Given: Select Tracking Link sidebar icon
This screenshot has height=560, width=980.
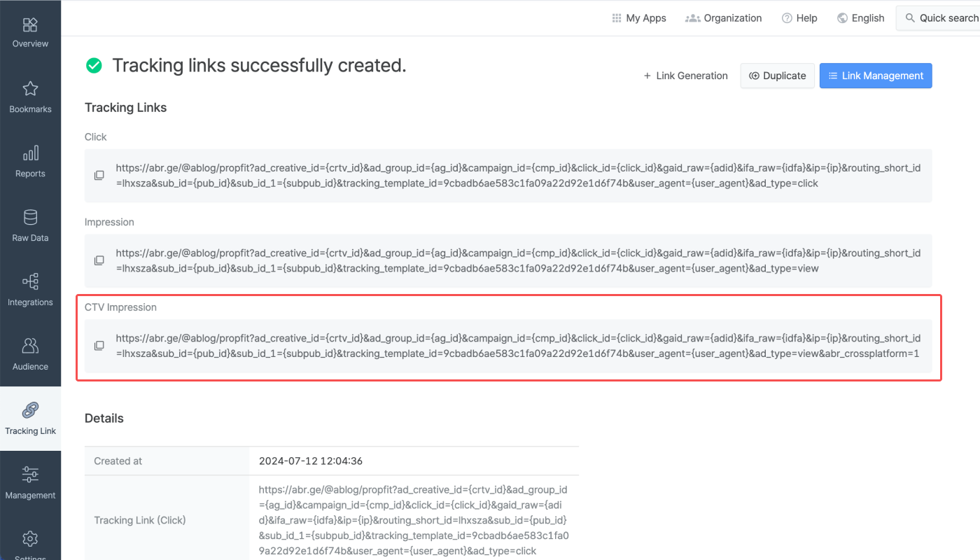Looking at the screenshot, I should coord(30,410).
